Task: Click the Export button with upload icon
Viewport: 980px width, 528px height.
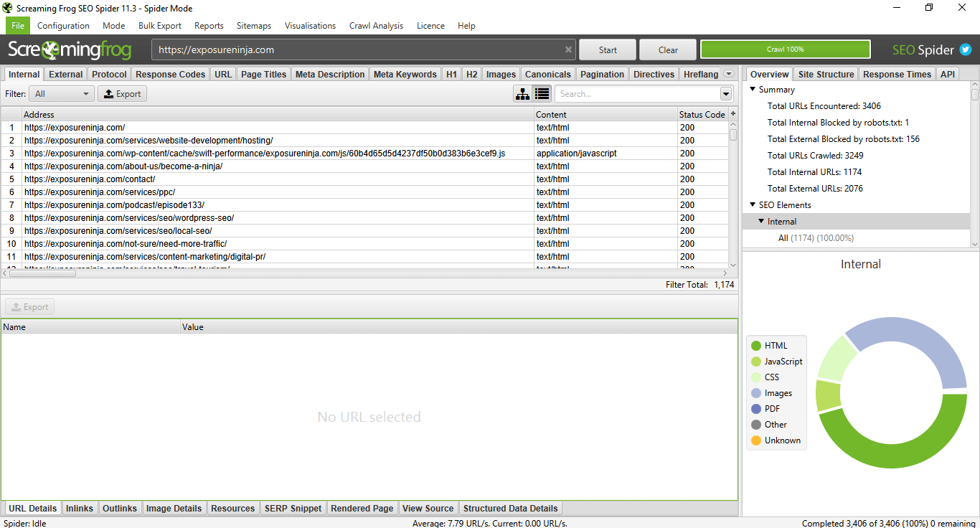Action: click(x=123, y=94)
